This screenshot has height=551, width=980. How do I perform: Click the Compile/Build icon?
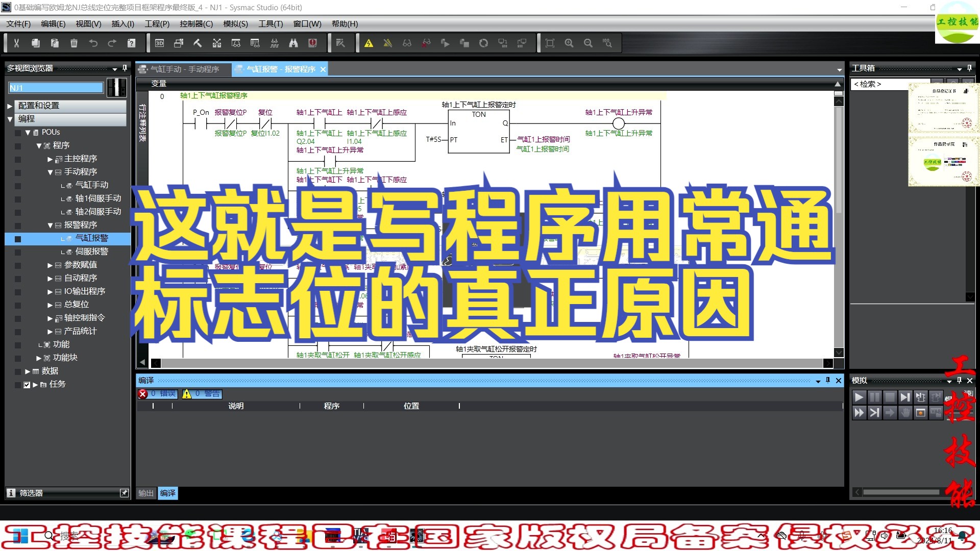198,42
